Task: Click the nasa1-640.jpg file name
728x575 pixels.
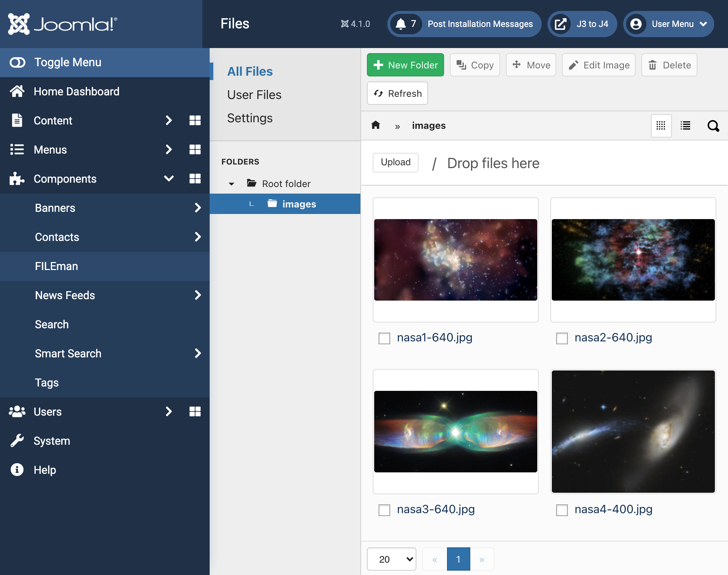Action: (435, 338)
